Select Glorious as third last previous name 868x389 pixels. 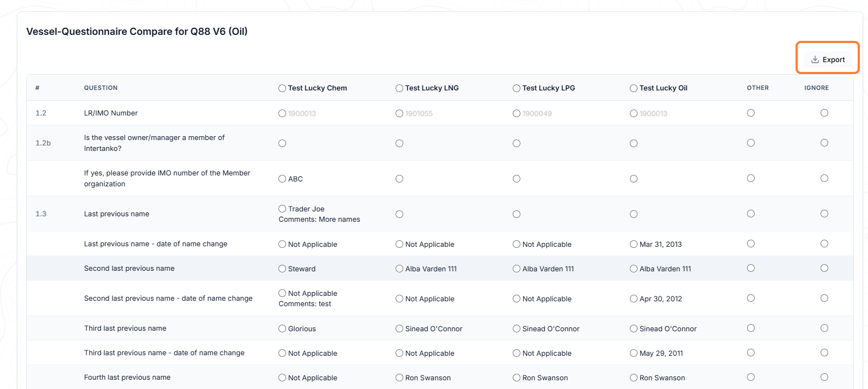point(282,329)
